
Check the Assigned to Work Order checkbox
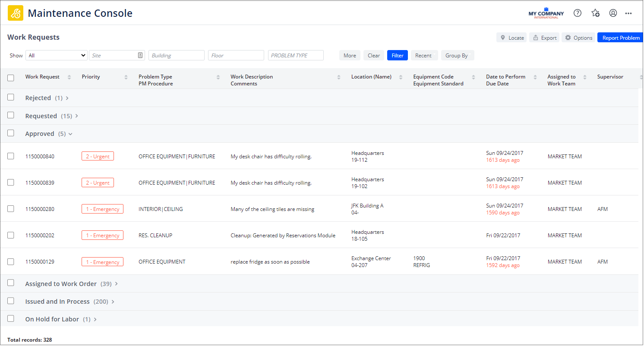[x=11, y=283]
